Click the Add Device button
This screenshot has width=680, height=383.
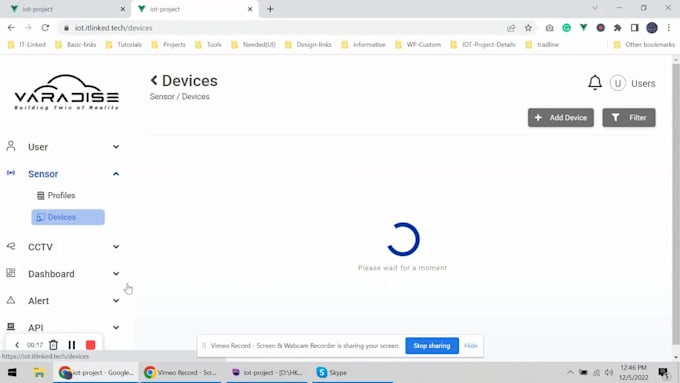(561, 118)
